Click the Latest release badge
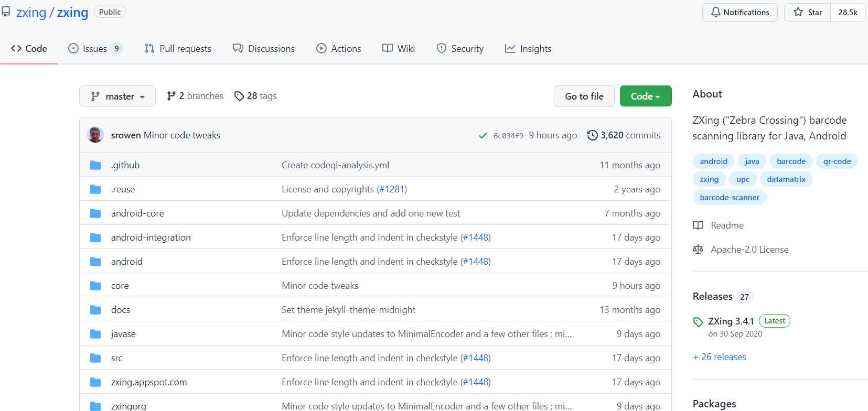This screenshot has height=411, width=868. coord(775,321)
